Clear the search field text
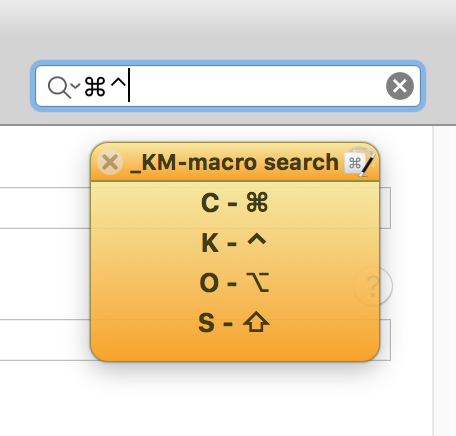456x436 pixels. pos(400,86)
